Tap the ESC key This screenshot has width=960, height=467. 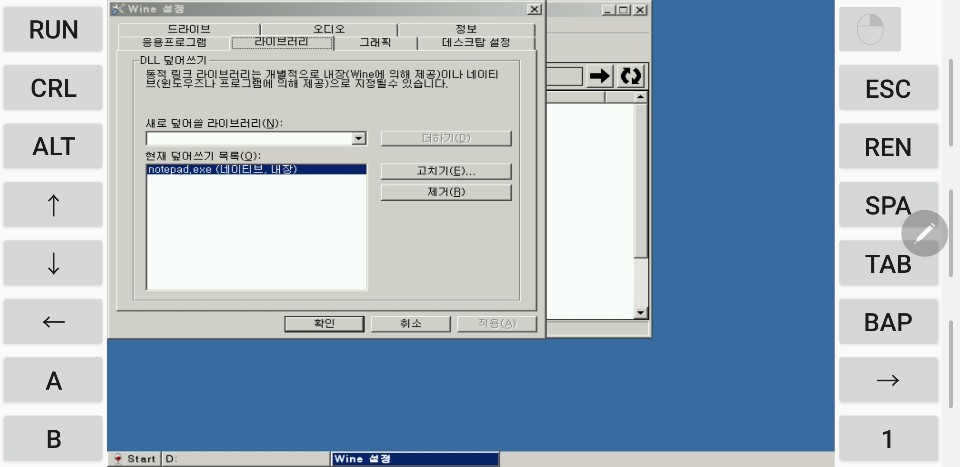click(x=888, y=88)
